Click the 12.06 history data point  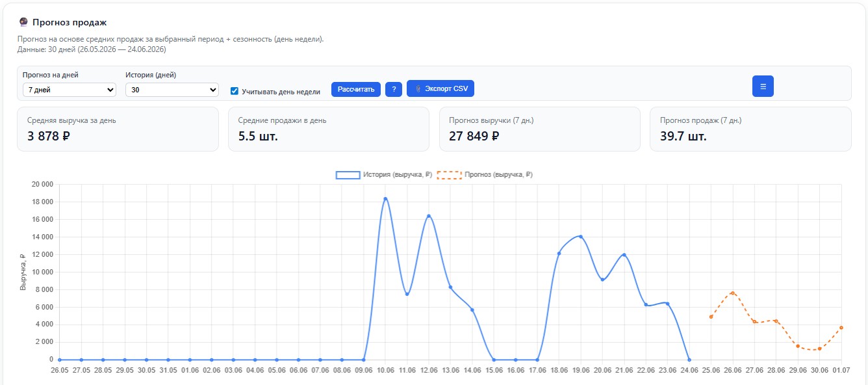tap(429, 216)
